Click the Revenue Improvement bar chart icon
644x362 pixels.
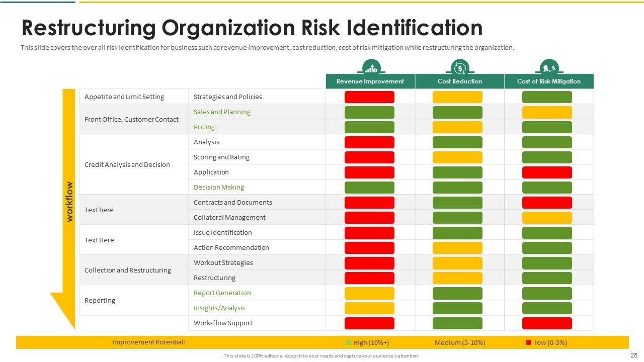tap(371, 67)
